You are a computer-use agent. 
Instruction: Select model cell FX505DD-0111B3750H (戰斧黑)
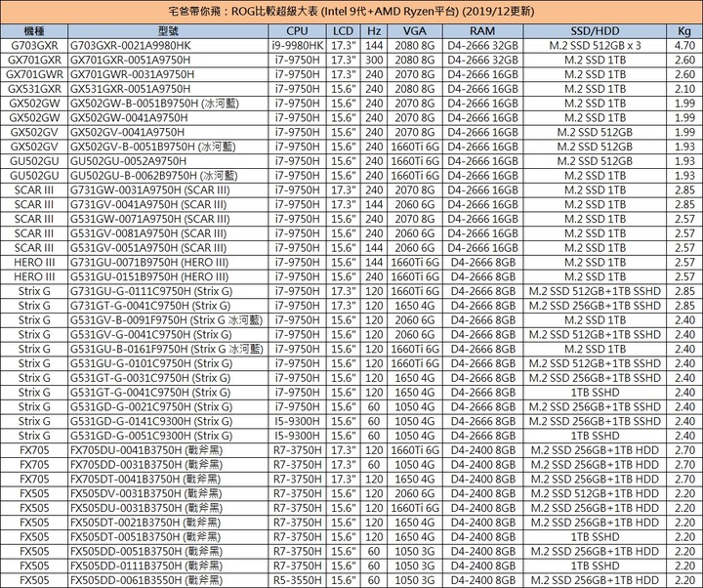click(x=168, y=566)
